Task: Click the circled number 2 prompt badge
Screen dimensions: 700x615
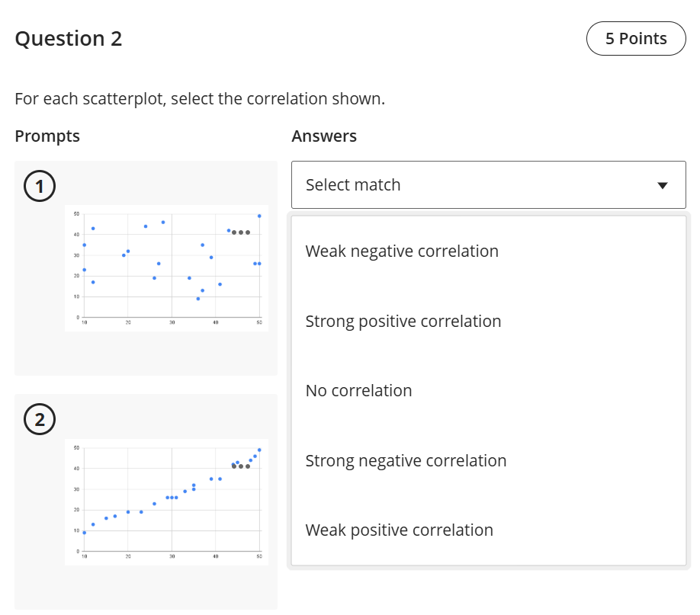Action: pyautogui.click(x=39, y=418)
